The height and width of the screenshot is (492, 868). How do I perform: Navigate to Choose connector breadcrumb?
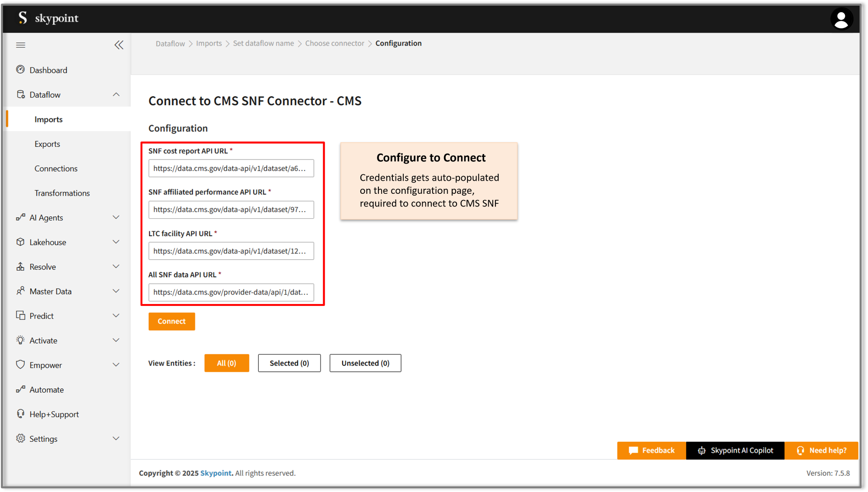click(335, 43)
